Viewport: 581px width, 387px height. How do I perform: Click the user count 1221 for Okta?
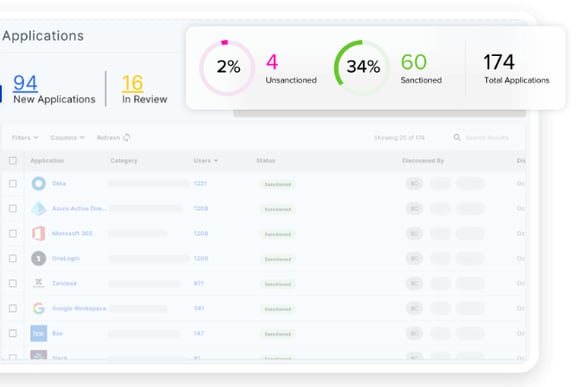[x=200, y=183]
